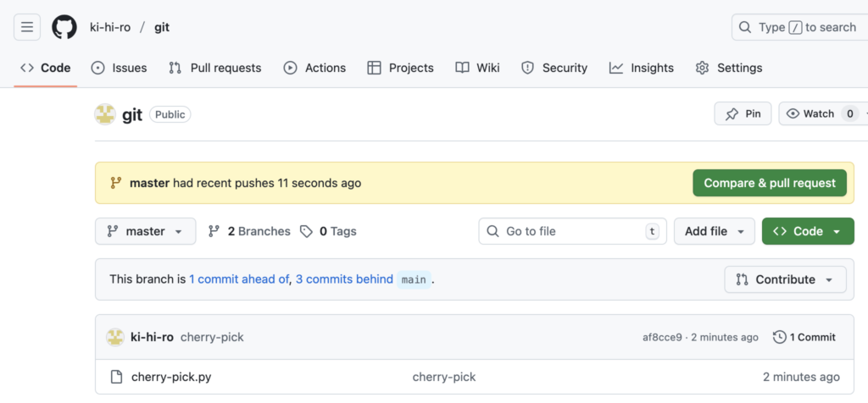Viewport: 868px width, 403px height.
Task: Click the GitHub Octocat logo
Action: point(64,27)
